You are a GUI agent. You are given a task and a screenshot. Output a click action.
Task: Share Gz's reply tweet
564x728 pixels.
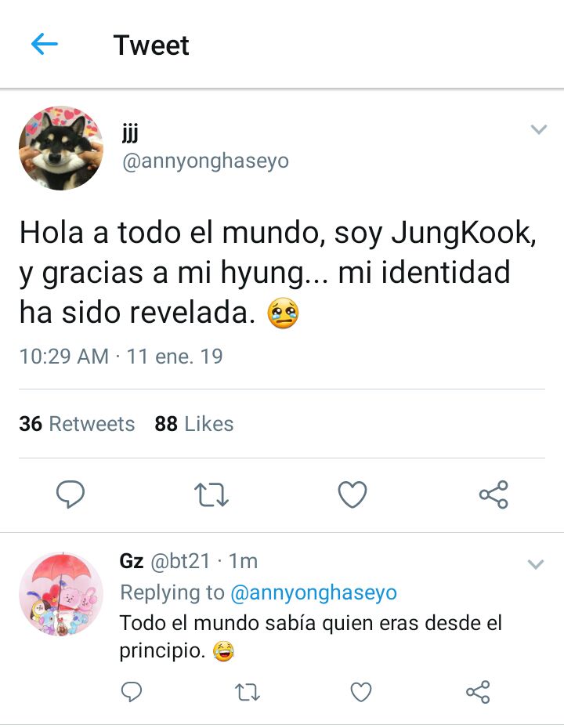click(x=478, y=692)
